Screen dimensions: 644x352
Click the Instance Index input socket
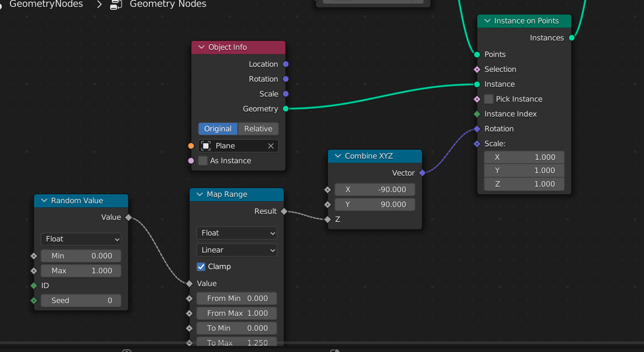coord(477,114)
